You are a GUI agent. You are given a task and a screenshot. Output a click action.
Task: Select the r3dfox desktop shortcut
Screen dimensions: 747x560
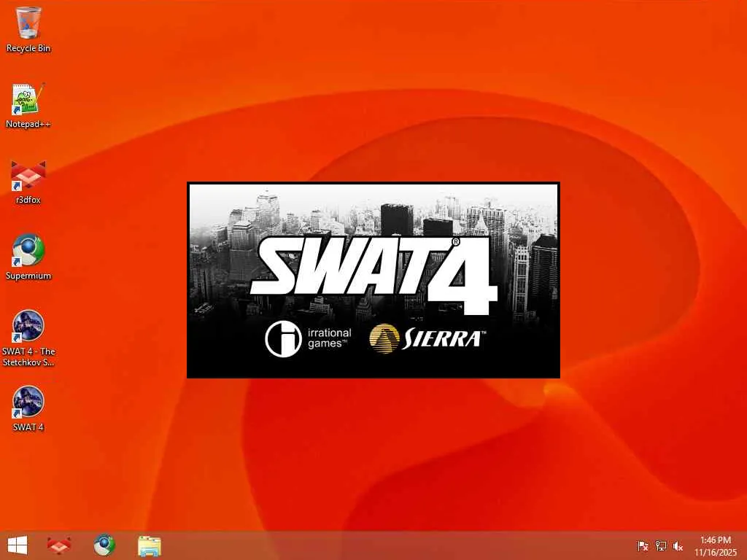pyautogui.click(x=28, y=182)
